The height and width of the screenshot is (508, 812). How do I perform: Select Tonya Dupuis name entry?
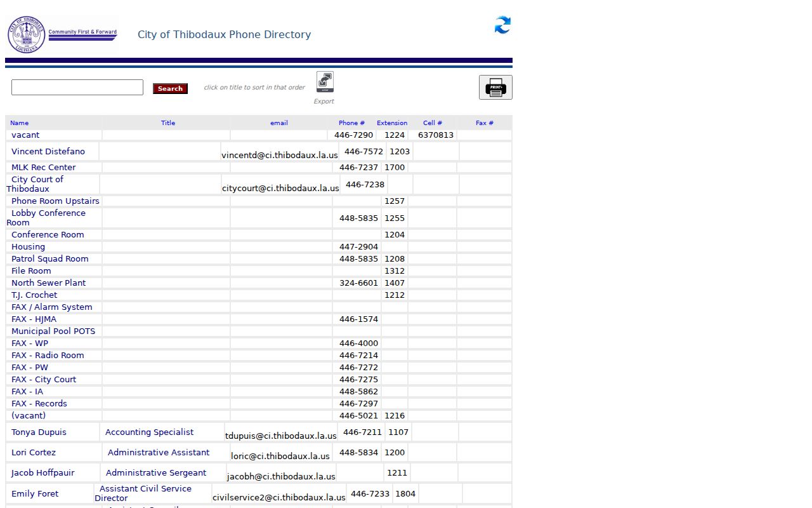coord(39,432)
